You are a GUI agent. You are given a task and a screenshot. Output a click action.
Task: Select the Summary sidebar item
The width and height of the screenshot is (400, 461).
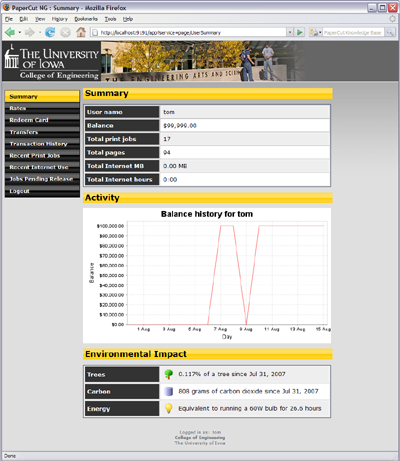tap(42, 96)
